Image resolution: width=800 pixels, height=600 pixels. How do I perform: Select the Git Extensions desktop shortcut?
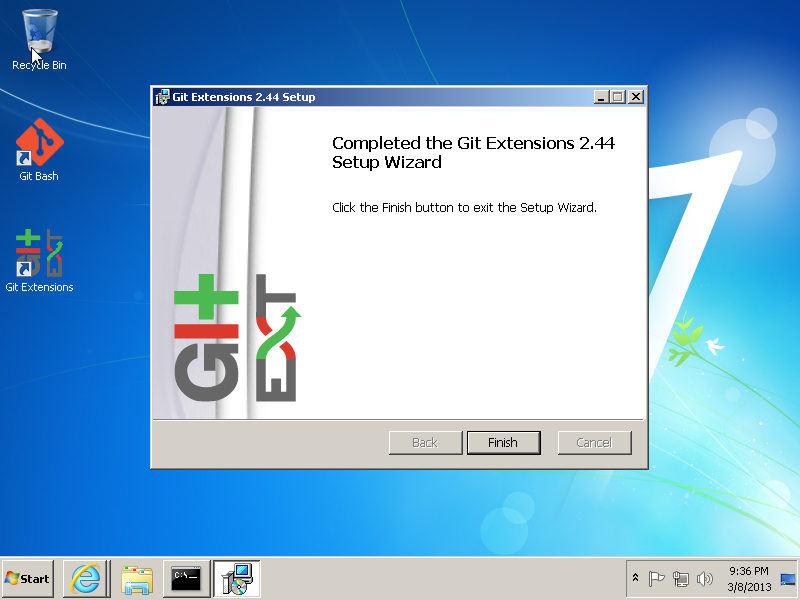[39, 261]
